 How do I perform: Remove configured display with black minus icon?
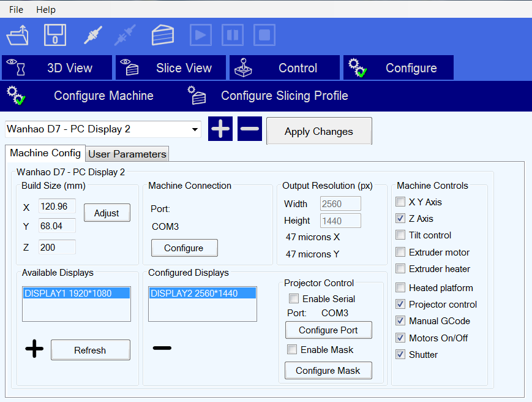coord(162,348)
